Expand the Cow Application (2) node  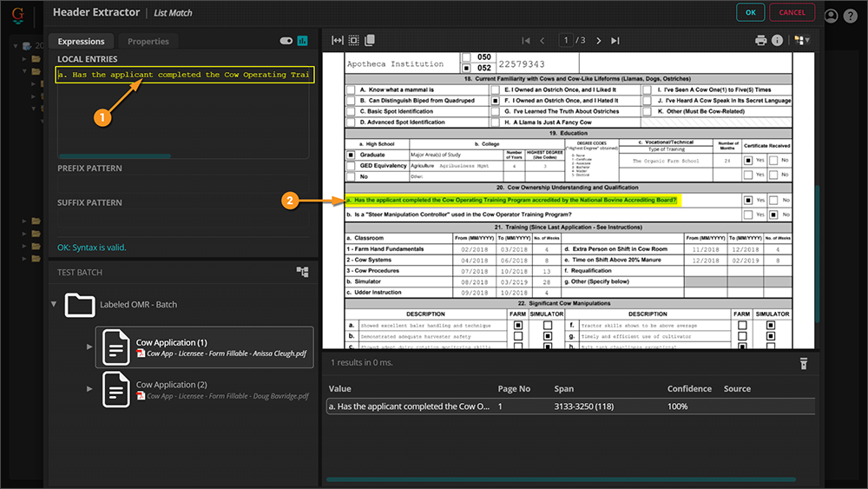coord(89,389)
